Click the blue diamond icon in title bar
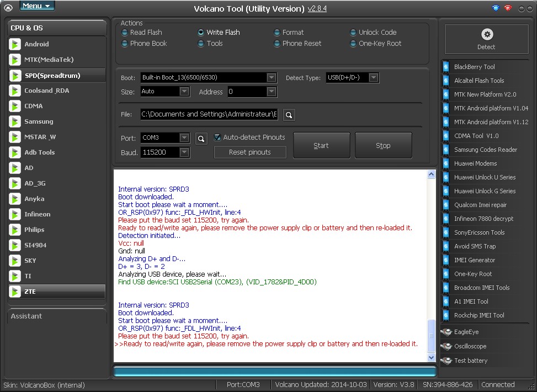Viewport: 537px width, 392px height. tap(496, 8)
